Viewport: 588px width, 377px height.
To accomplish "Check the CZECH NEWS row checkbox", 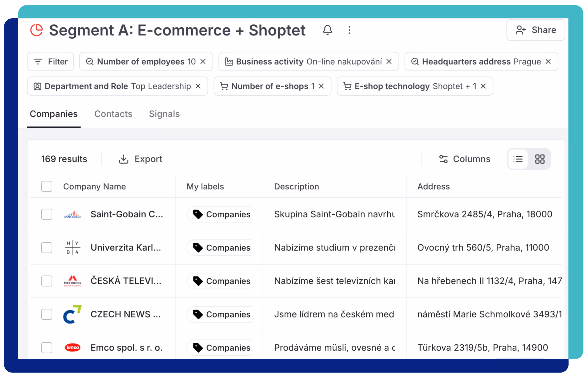I will pos(46,314).
